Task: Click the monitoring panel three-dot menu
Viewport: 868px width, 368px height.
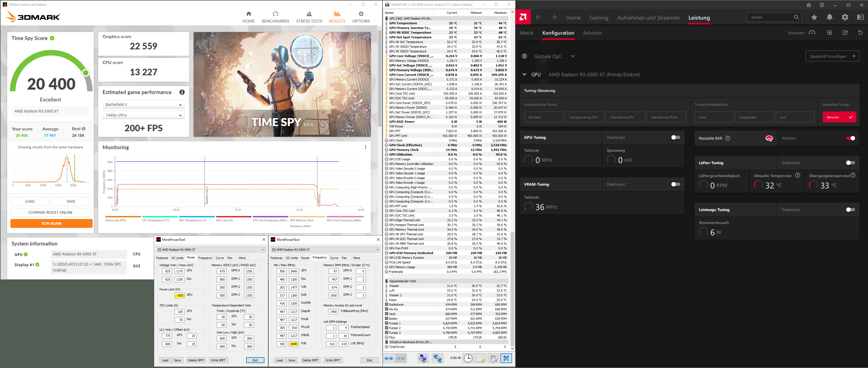Action: click(365, 147)
